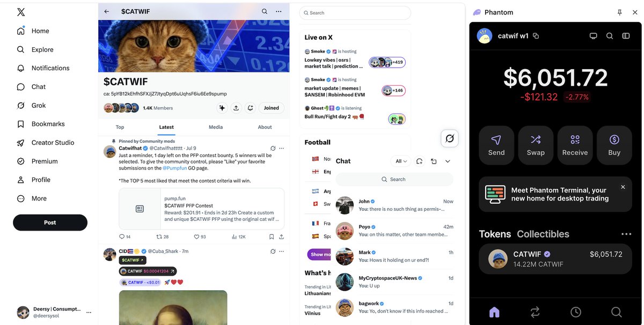Toggle the Joined membership button
The image size is (644, 325).
[x=272, y=108]
